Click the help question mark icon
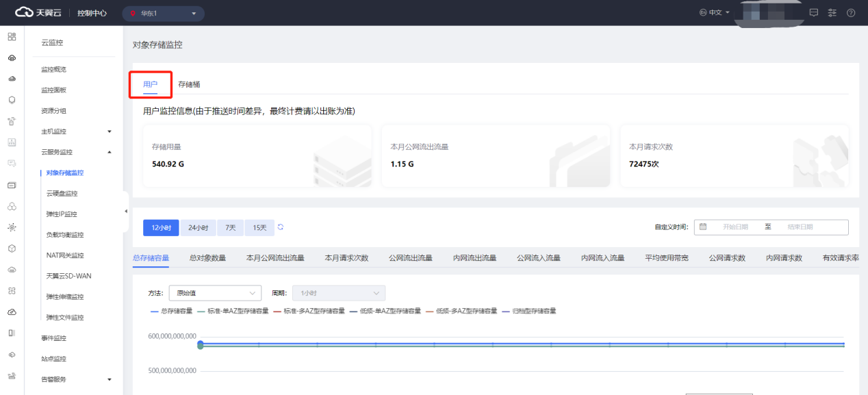The height and width of the screenshot is (395, 868). coord(851,12)
